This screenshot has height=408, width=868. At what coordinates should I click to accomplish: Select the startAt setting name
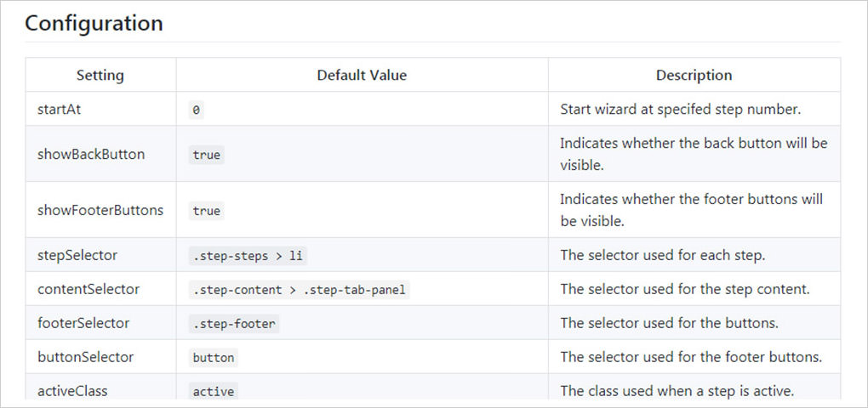60,109
